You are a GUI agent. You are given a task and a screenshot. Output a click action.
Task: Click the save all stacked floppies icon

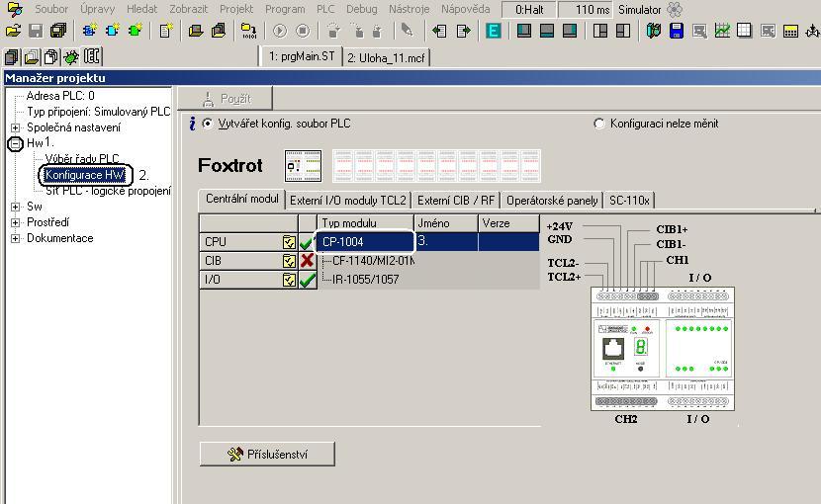point(58,31)
